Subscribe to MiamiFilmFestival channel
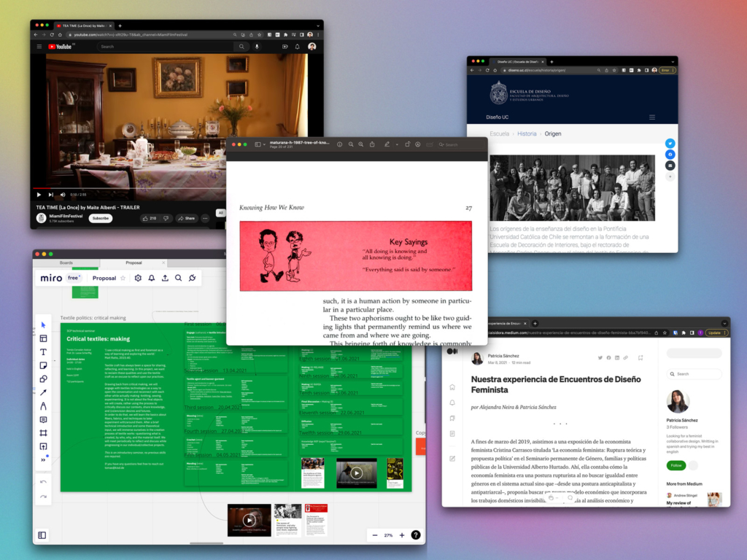747x560 pixels. 101,218
